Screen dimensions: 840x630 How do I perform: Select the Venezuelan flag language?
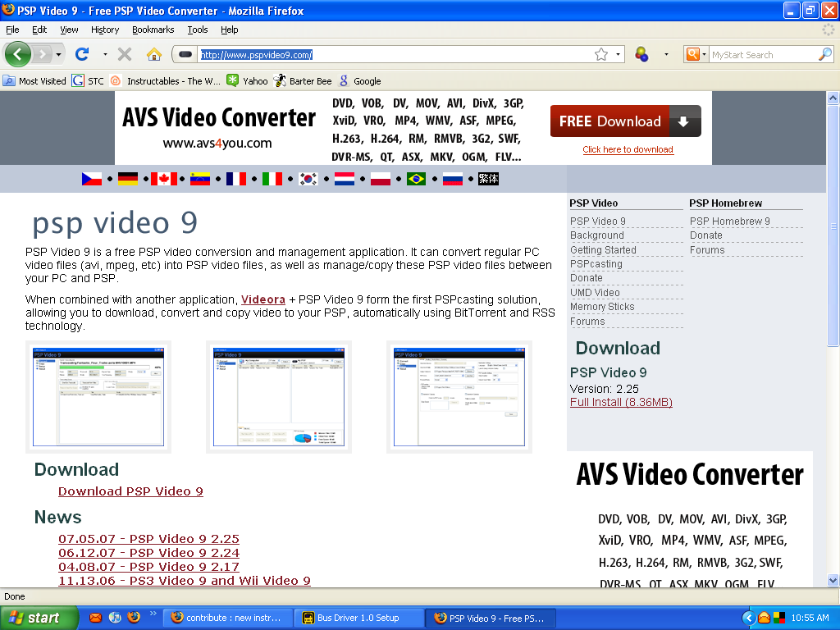coord(200,179)
